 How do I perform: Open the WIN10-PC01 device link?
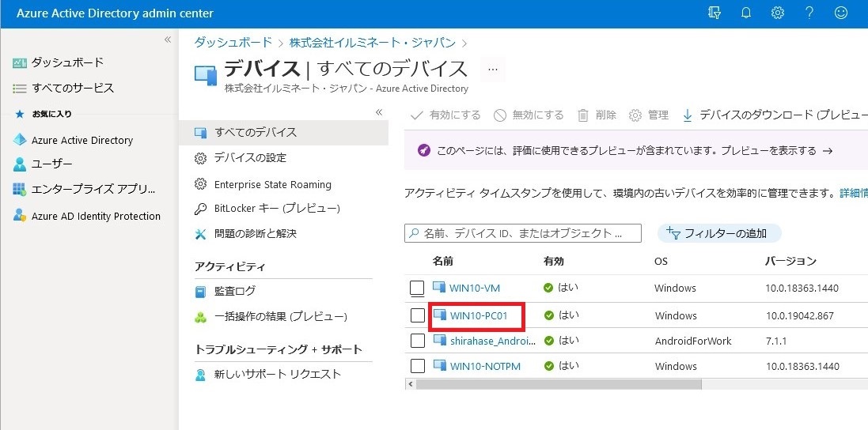coord(478,315)
